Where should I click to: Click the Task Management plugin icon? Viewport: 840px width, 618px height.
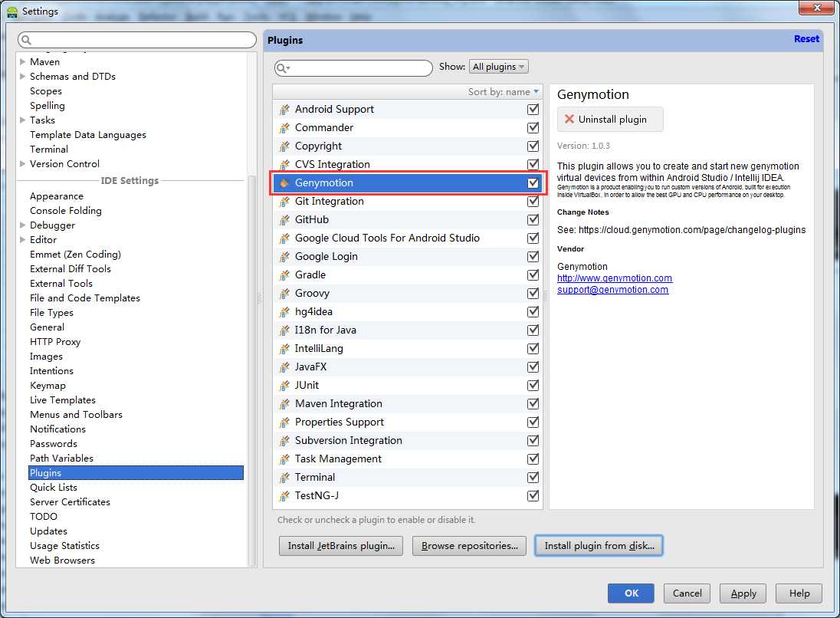click(x=284, y=459)
